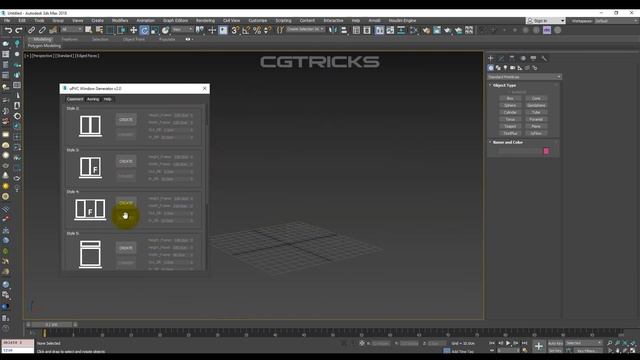Select the Shapes category icon
The height and width of the screenshot is (360, 640).
(498, 68)
